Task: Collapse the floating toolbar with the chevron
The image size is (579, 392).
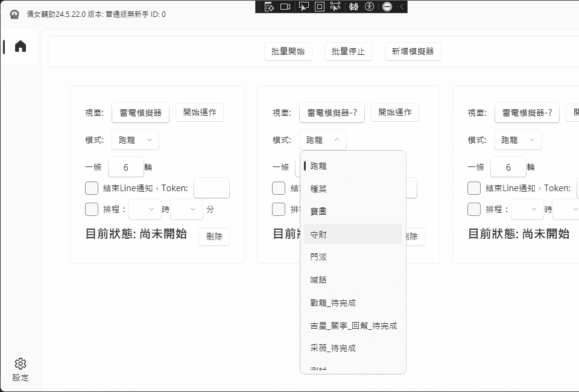Action: [400, 7]
